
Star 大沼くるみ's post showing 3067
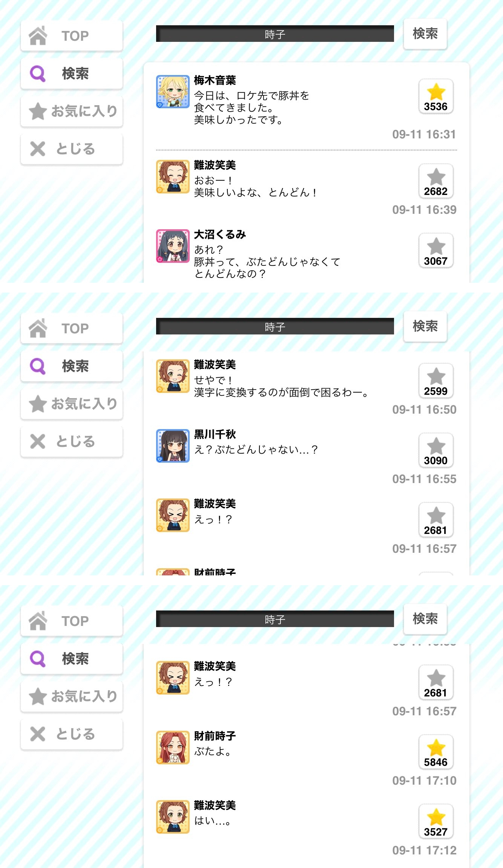pos(436,250)
